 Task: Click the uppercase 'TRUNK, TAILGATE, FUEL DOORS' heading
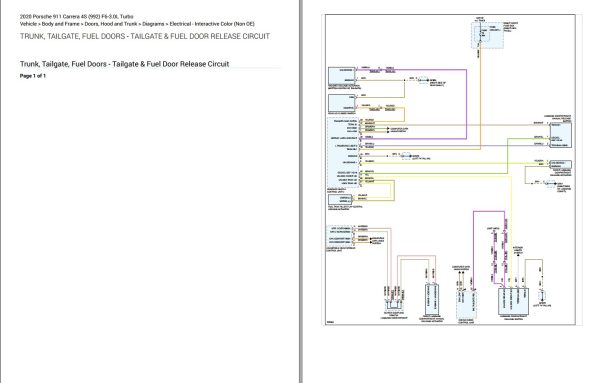tap(145, 36)
